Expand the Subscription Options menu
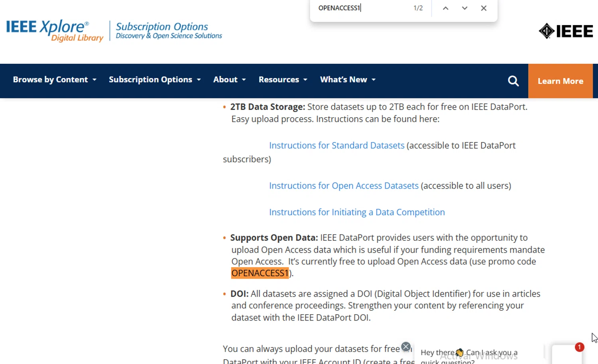This screenshot has width=598, height=364. (155, 80)
